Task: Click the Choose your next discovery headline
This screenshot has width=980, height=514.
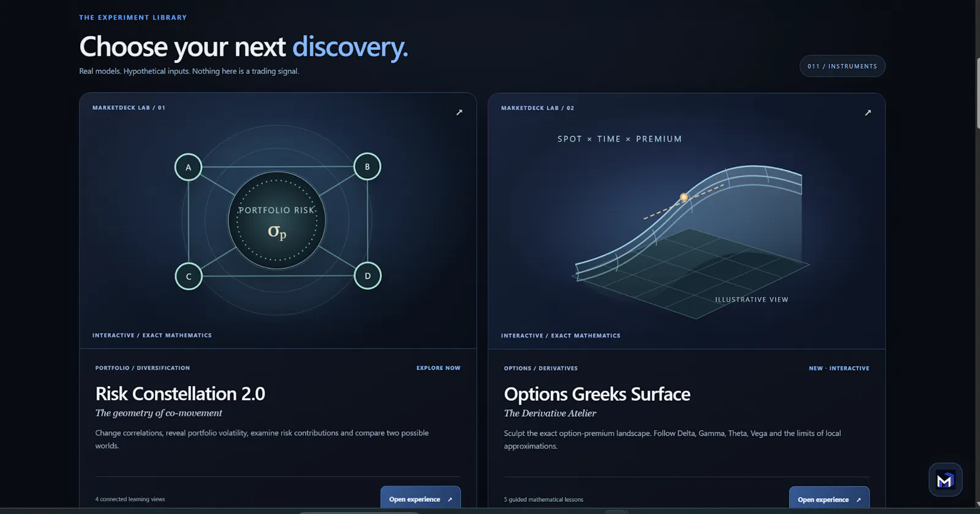Action: coord(243,47)
